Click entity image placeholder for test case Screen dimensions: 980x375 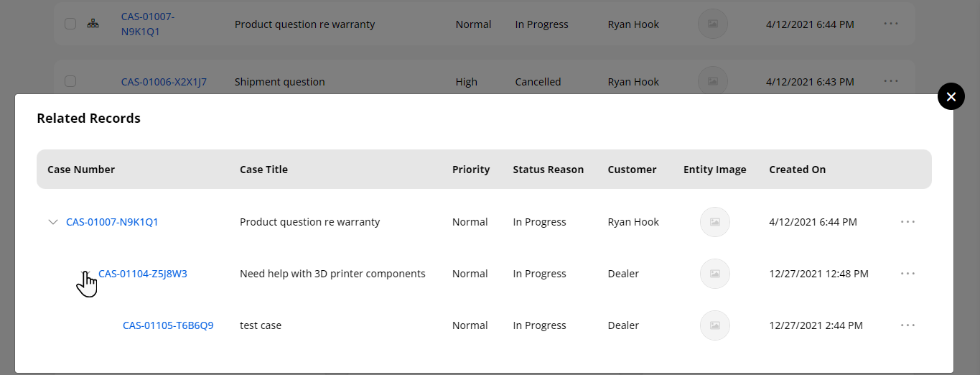pos(714,325)
